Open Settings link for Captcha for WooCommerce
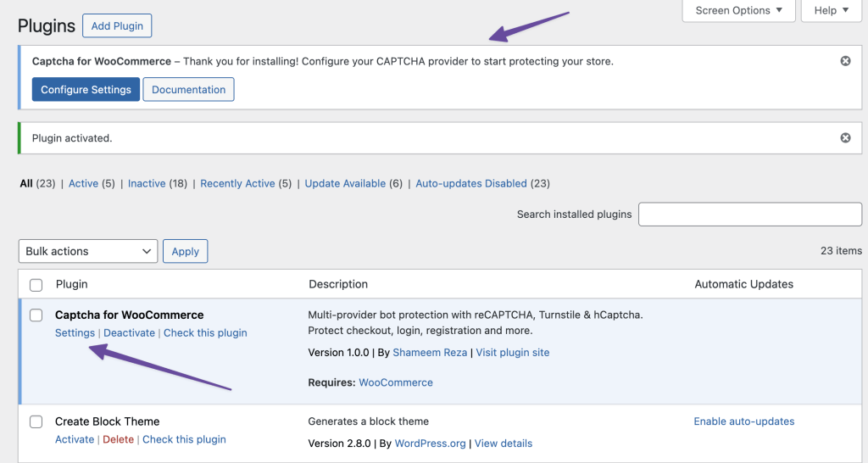The width and height of the screenshot is (868, 463). [75, 332]
